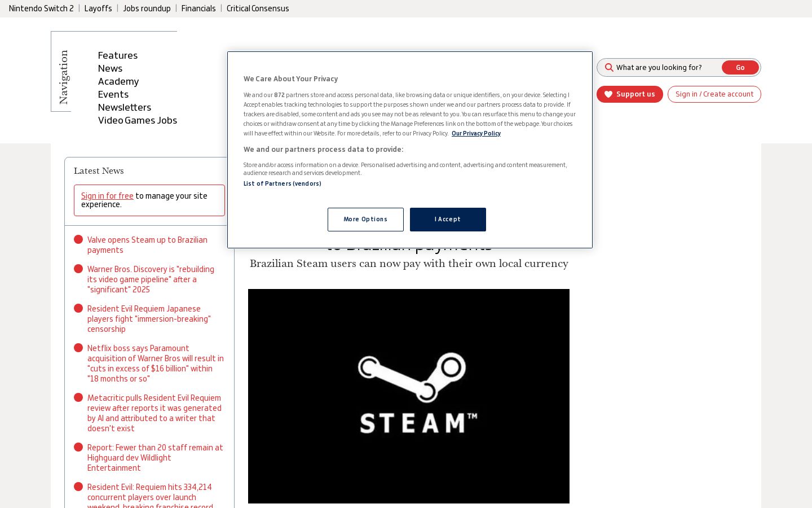Viewport: 812px width, 508px height.
Task: Open List of Partners (vendors) link
Action: tap(283, 183)
